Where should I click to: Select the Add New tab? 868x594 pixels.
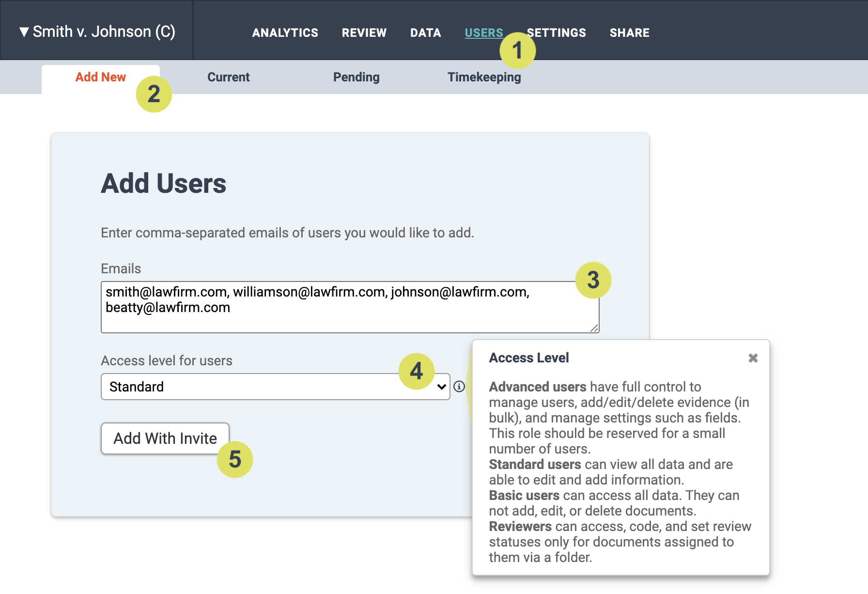point(101,78)
